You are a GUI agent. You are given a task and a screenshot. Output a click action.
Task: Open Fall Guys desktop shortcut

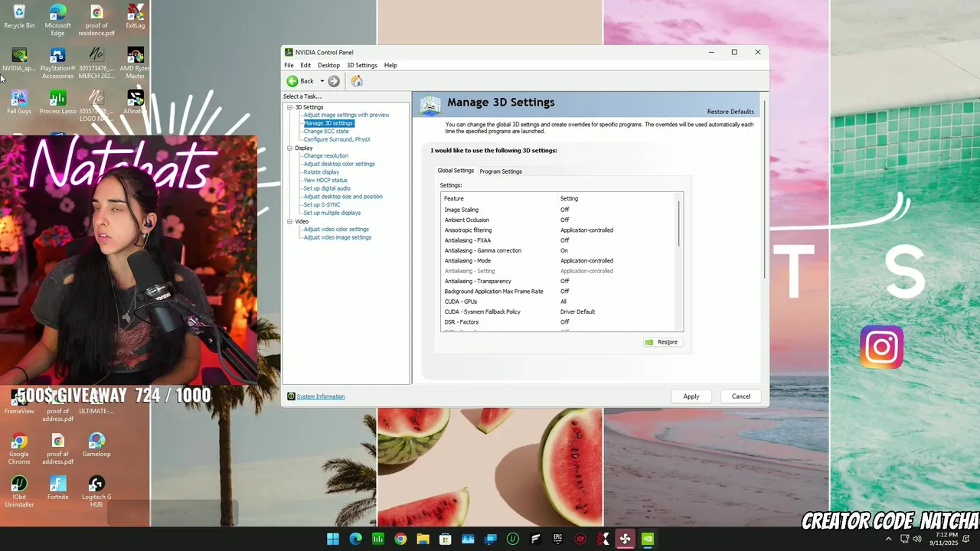(x=19, y=103)
